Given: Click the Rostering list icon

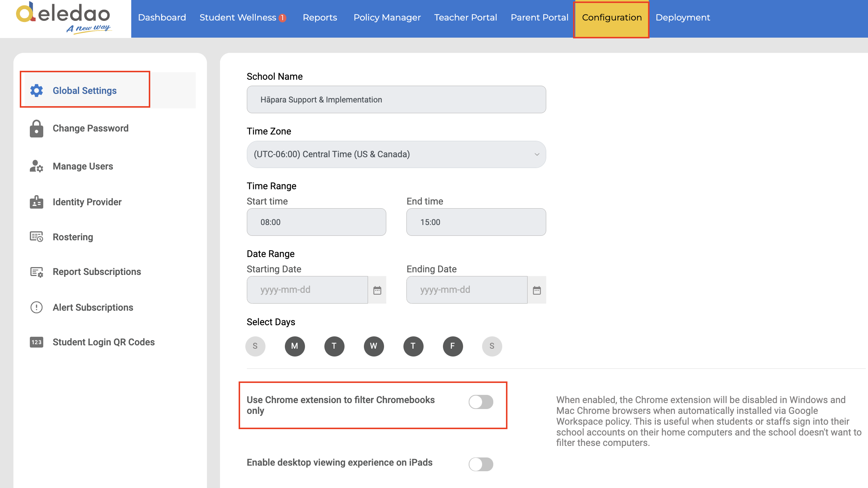Looking at the screenshot, I should coord(37,237).
